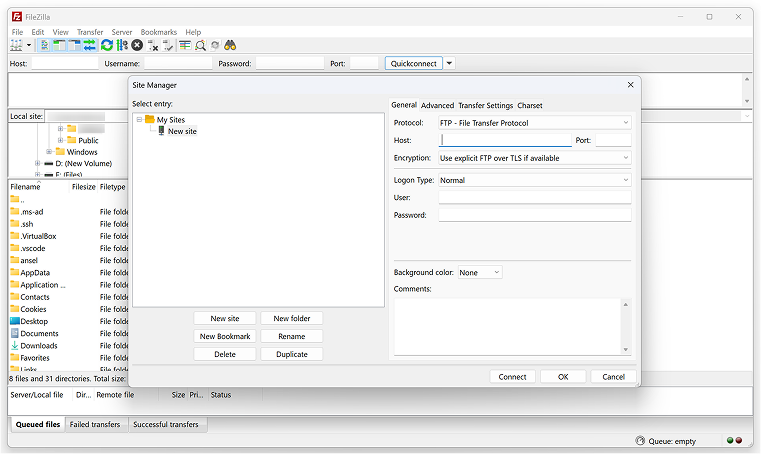Click the Comments text area
Screen dimensions: 761x454
pyautogui.click(x=507, y=327)
